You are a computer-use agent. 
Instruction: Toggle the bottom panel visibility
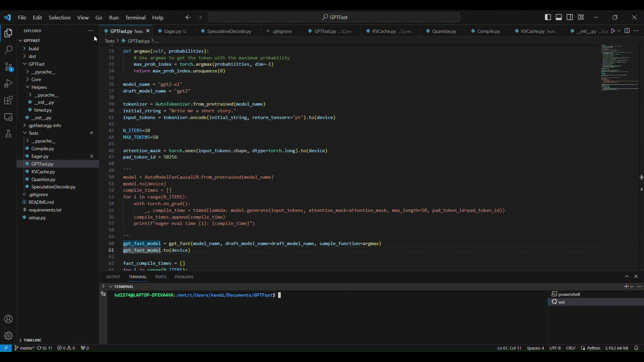pos(559,17)
